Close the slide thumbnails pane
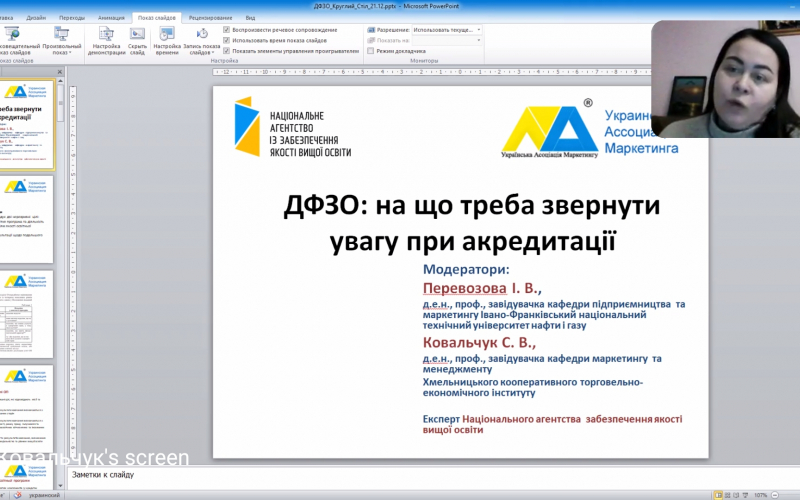This screenshot has width=800, height=500. pos(60,72)
